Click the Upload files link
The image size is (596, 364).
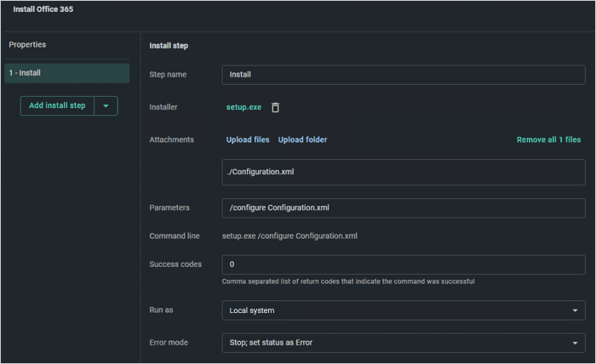tap(248, 139)
